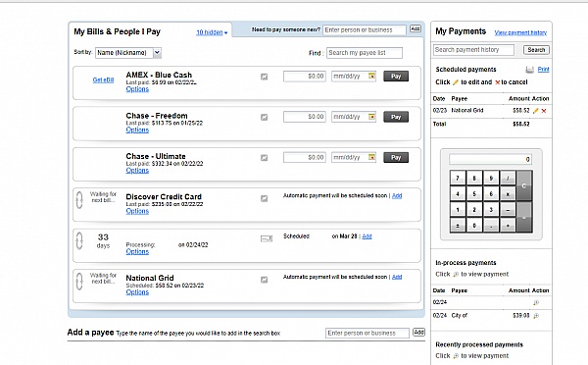The height and width of the screenshot is (365, 588).
Task: Click autopay cycle icon for National Grid
Action: tap(79, 282)
